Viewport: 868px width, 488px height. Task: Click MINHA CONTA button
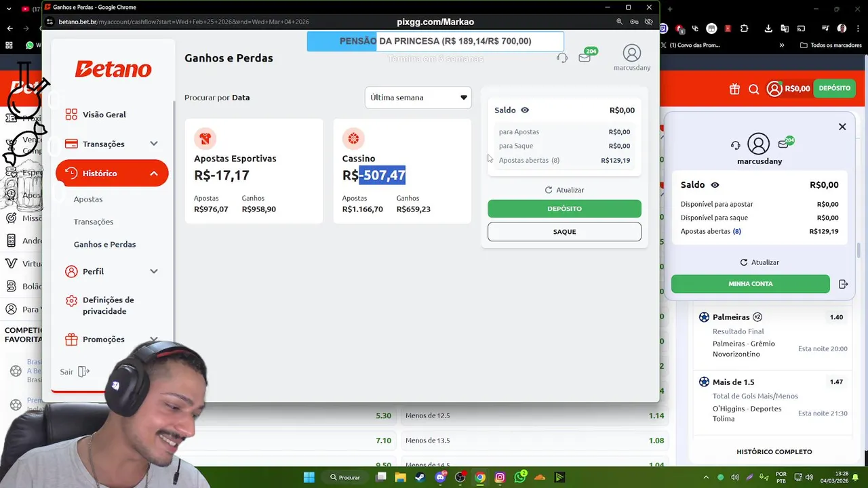[751, 284]
